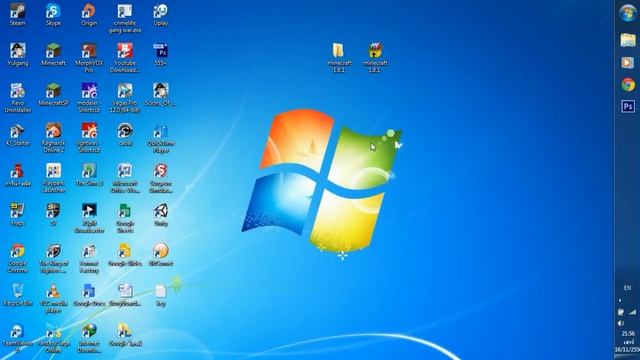Image resolution: width=640 pixels, height=360 pixels.
Task: Open The Sims 3 shortcut
Action: click(89, 174)
